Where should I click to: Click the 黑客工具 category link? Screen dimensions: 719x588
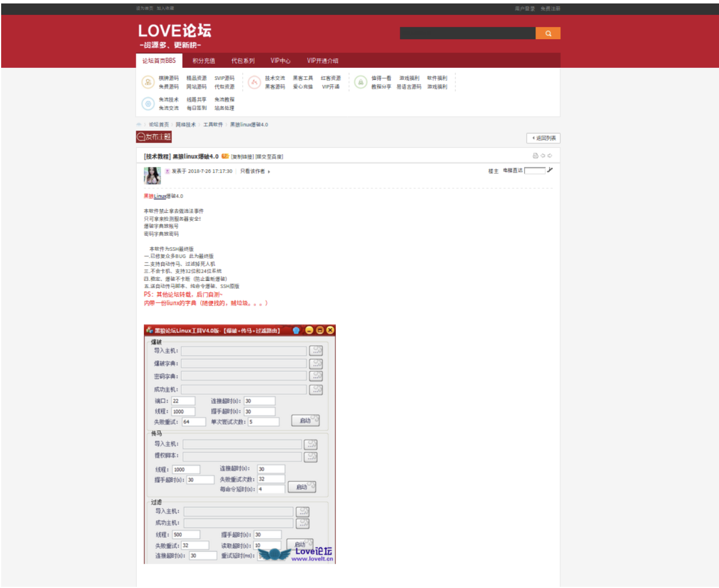pos(303,78)
